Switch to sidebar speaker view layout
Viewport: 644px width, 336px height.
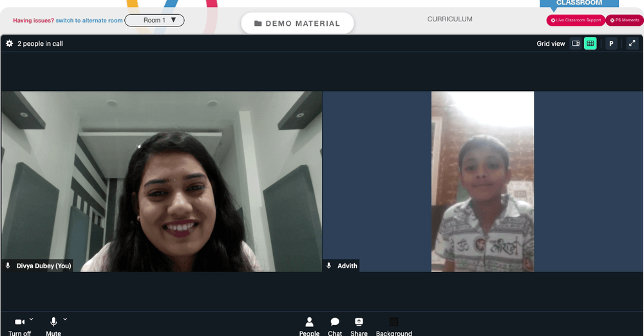tap(575, 43)
